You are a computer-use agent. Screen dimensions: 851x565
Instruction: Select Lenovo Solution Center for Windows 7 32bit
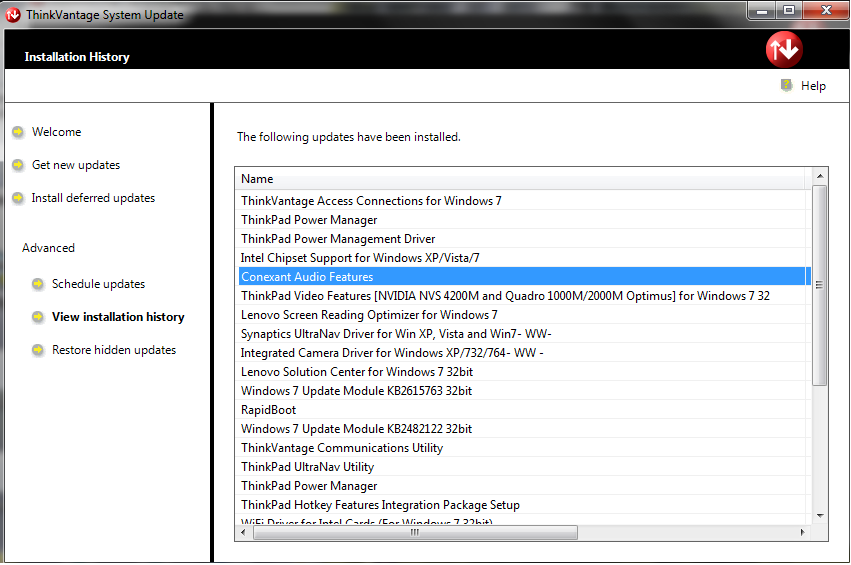pyautogui.click(x=523, y=372)
